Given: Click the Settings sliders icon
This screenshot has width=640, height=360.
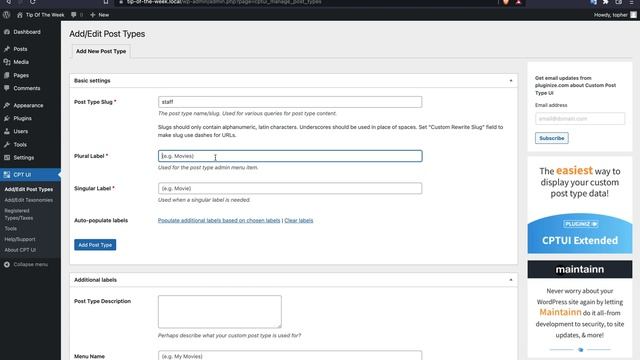Looking at the screenshot, I should click(x=7, y=158).
